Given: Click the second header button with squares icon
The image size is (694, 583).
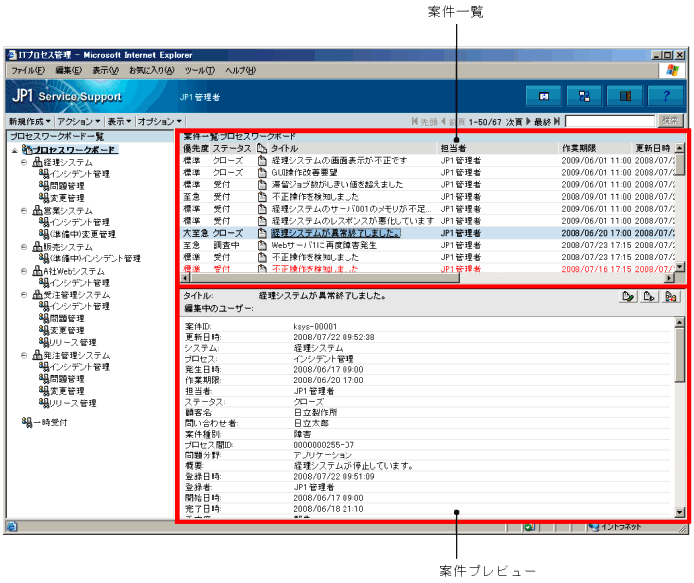Looking at the screenshot, I should point(584,96).
